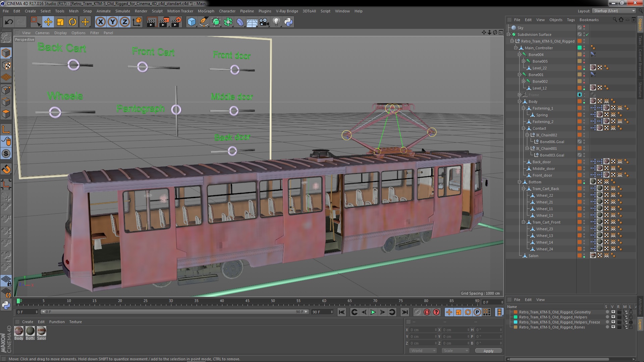Add a Light object
The height and width of the screenshot is (362, 644).
click(x=276, y=22)
